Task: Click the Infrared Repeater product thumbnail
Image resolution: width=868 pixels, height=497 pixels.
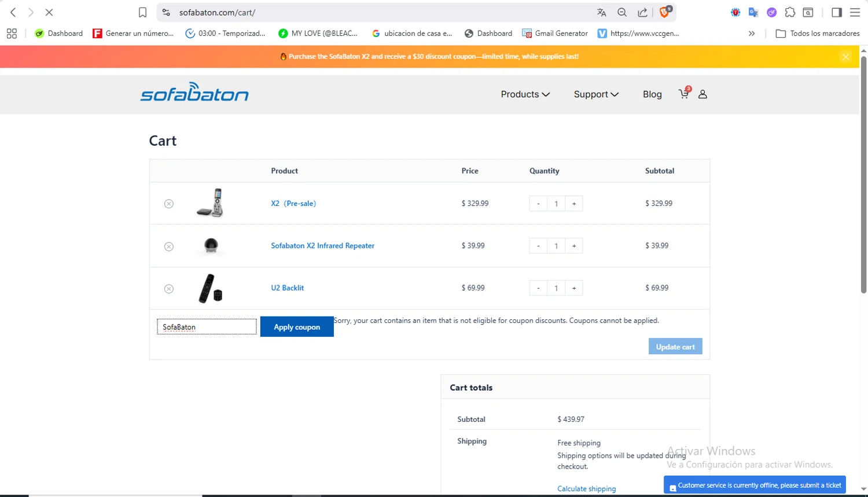Action: point(211,246)
